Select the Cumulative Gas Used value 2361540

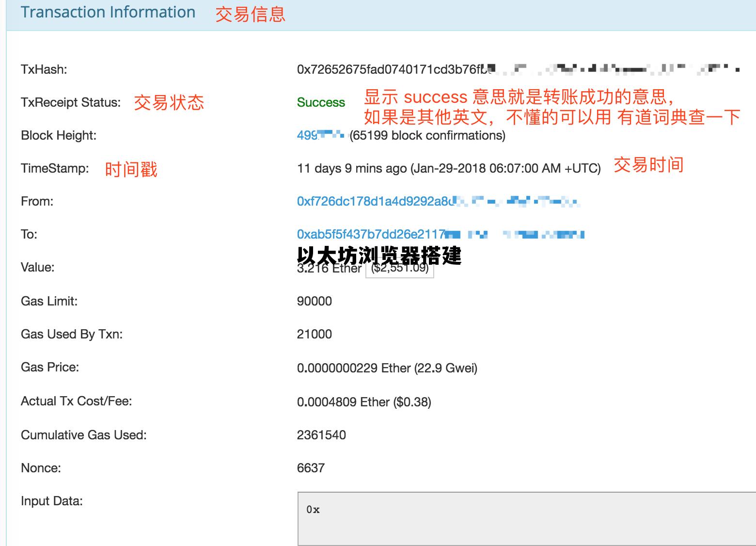click(321, 434)
